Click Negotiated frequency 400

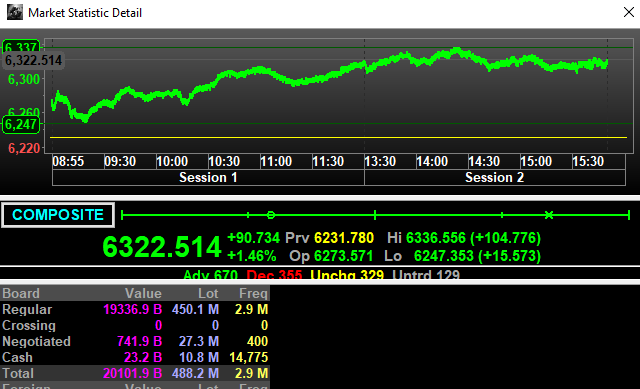(x=258, y=341)
